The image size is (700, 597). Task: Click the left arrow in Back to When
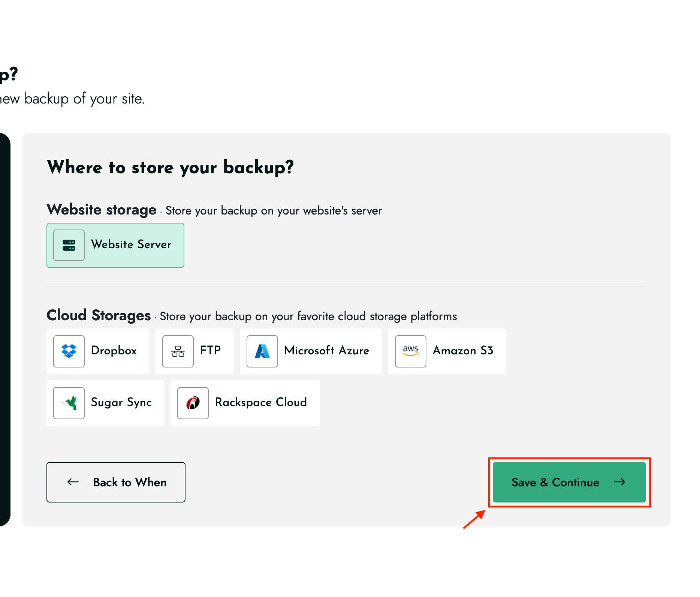tap(73, 482)
